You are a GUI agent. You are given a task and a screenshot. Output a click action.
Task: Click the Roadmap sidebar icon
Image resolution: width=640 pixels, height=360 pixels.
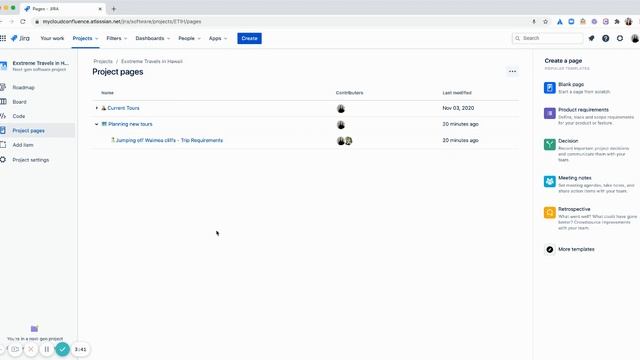coord(3,87)
